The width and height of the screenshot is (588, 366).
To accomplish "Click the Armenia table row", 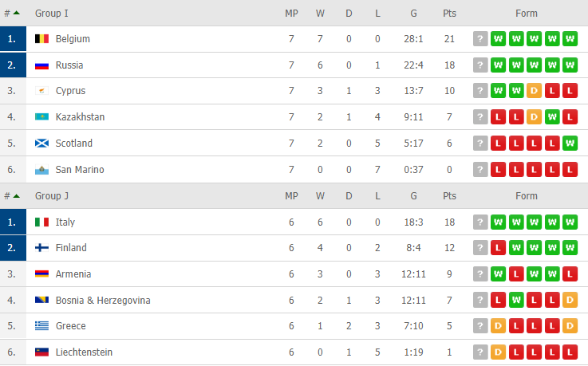I will point(294,274).
